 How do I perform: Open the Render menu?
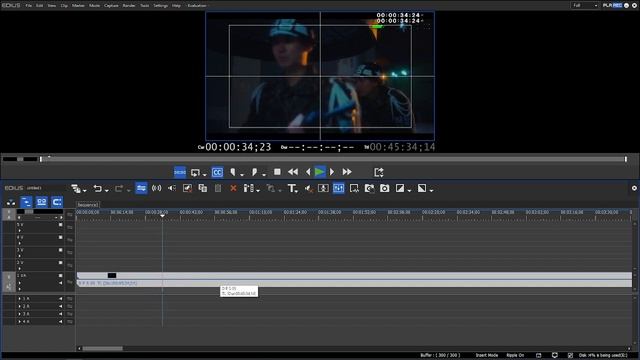pyautogui.click(x=129, y=6)
